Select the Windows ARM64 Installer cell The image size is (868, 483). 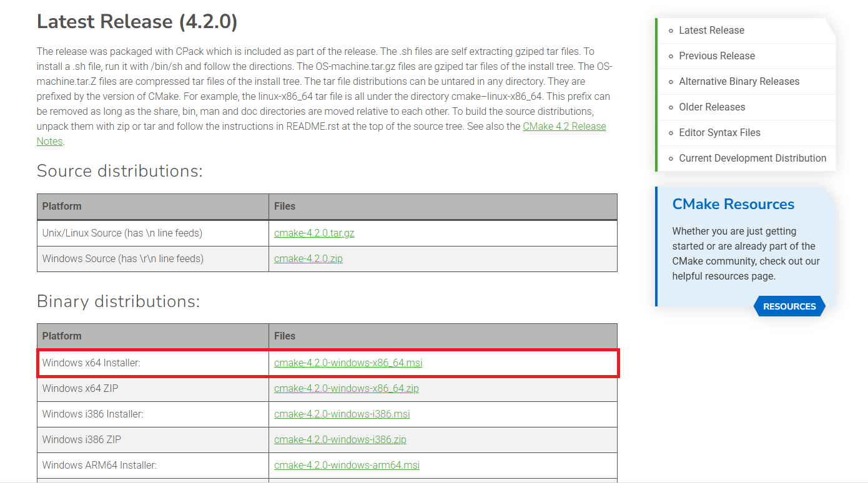click(x=153, y=465)
